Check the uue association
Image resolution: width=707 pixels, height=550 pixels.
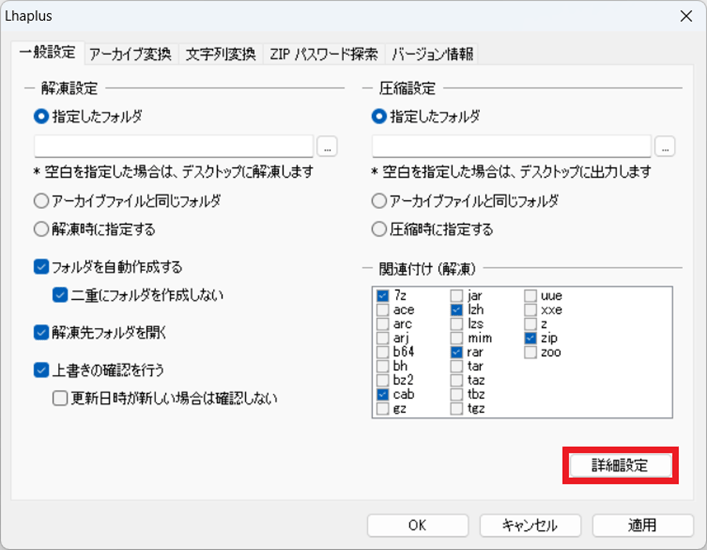531,296
